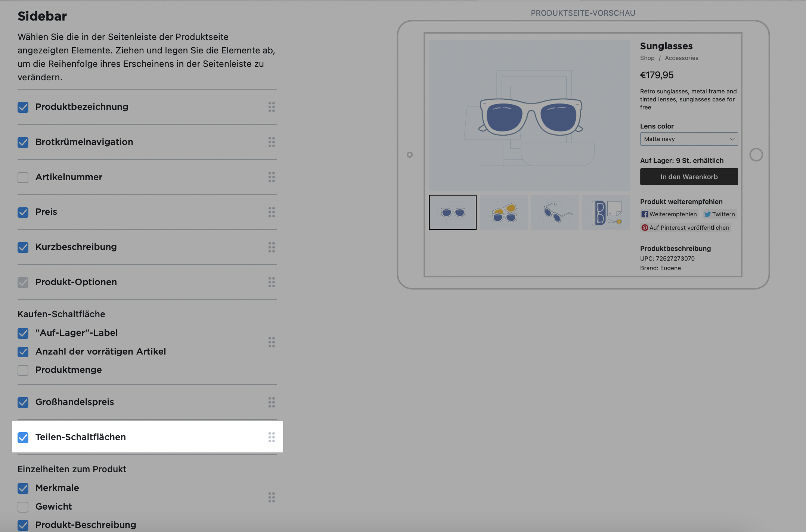Click the Facebook Weiterempfehlen icon
Screen dimensions: 806x532
click(645, 214)
